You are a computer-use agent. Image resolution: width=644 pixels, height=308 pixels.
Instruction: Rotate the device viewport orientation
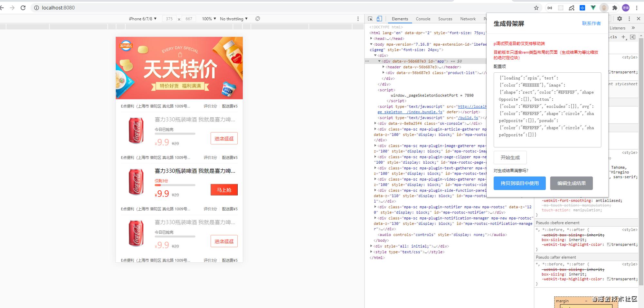click(258, 19)
